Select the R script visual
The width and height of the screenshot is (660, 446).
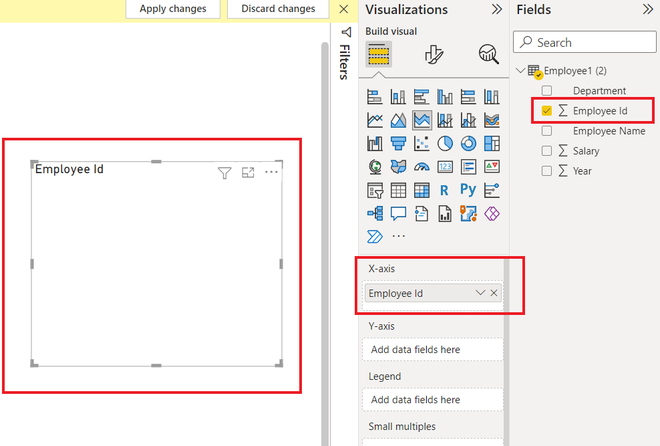click(x=444, y=191)
